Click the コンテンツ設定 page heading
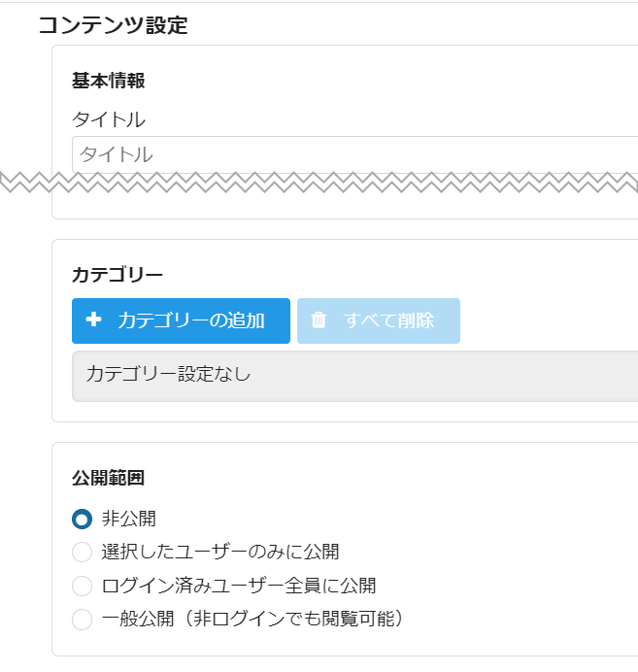Viewport: 638px width, 672px height. tap(113, 26)
